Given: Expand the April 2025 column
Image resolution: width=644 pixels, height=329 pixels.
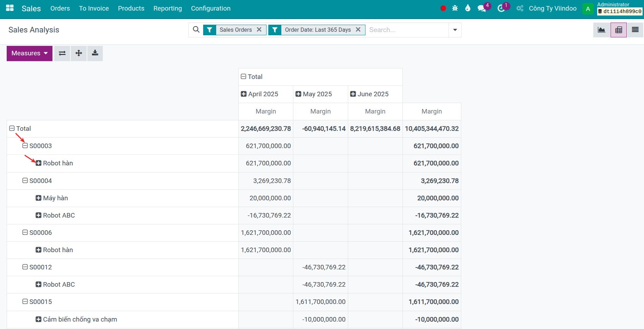Looking at the screenshot, I should tap(243, 94).
